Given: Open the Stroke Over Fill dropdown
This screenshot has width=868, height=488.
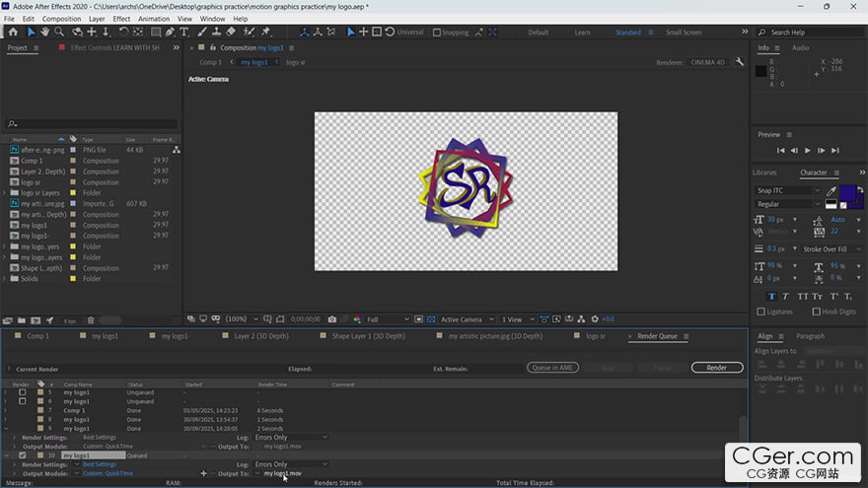Looking at the screenshot, I should (830, 249).
